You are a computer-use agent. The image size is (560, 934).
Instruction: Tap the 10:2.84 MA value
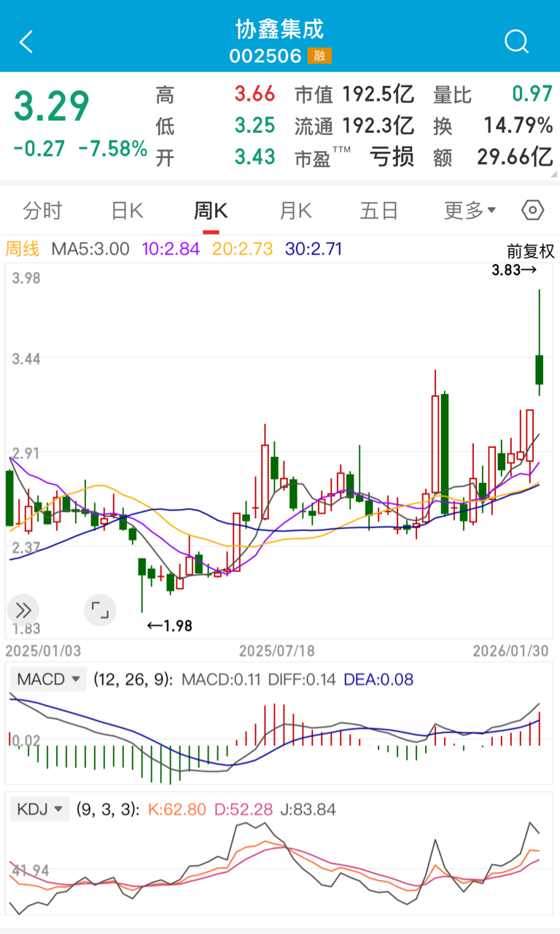[171, 249]
